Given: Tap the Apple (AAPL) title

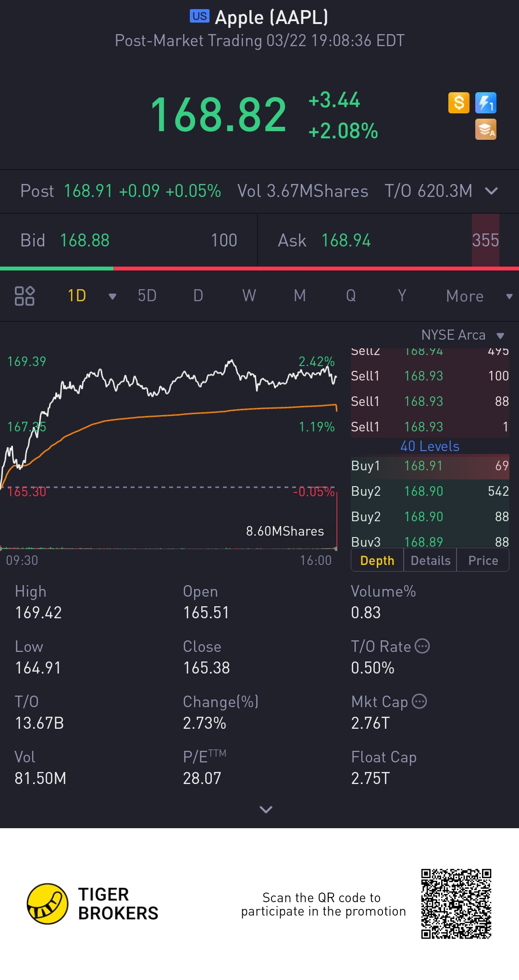Looking at the screenshot, I should [x=272, y=17].
